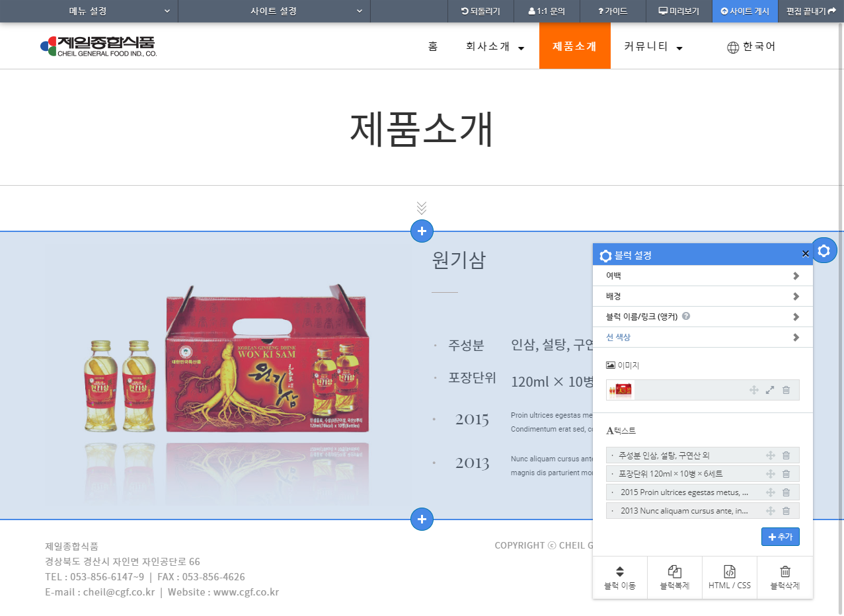
Task: Open the 가이드 guide
Action: (613, 11)
